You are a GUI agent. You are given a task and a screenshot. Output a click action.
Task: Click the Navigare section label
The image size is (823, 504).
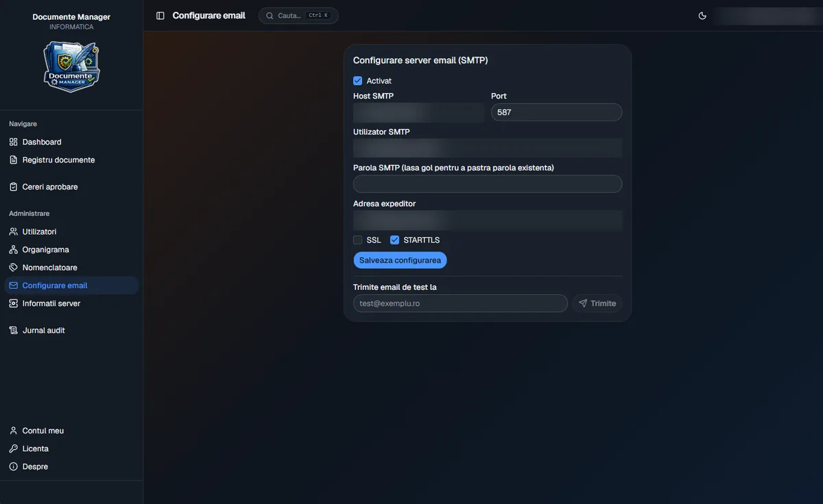(x=23, y=124)
